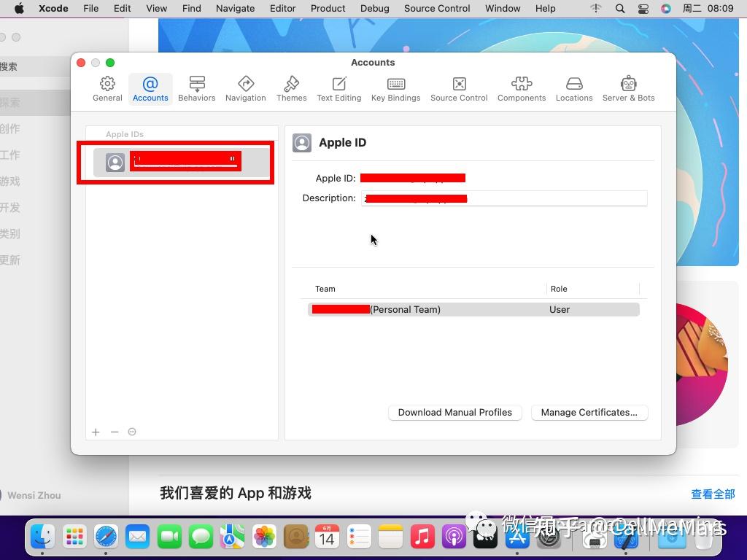Click the Team column header
The width and height of the screenshot is (747, 560).
(325, 289)
